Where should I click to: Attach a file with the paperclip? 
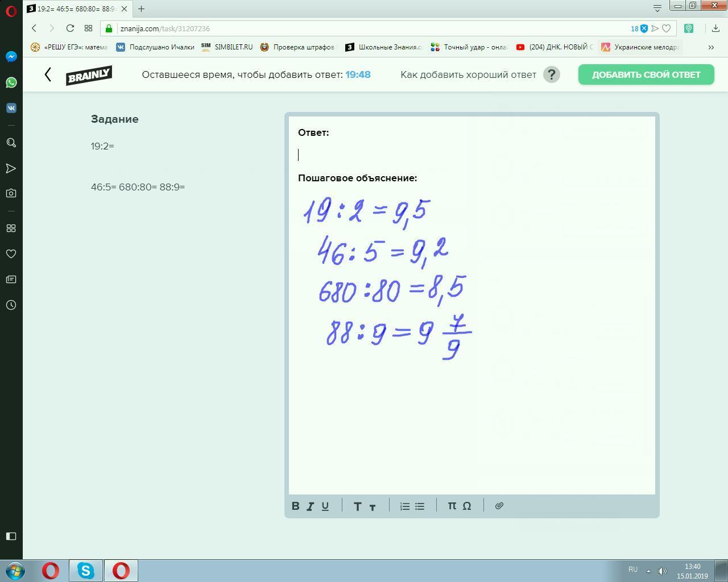pos(499,506)
